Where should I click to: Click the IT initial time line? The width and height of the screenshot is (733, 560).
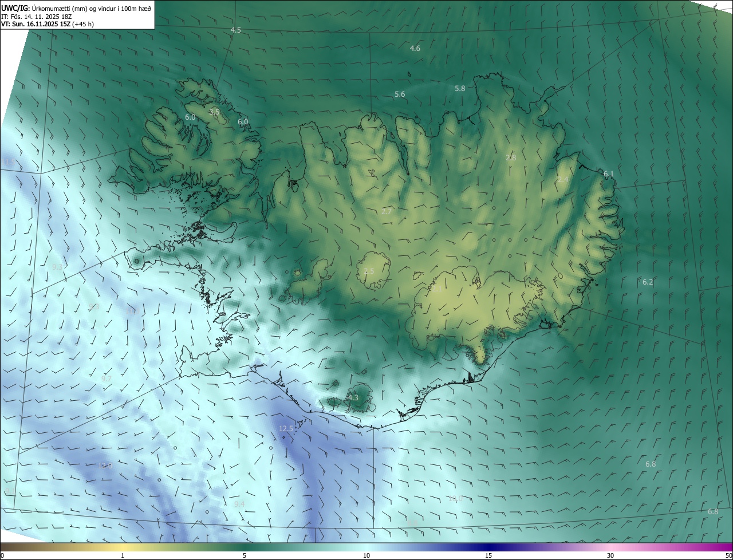(36, 16)
